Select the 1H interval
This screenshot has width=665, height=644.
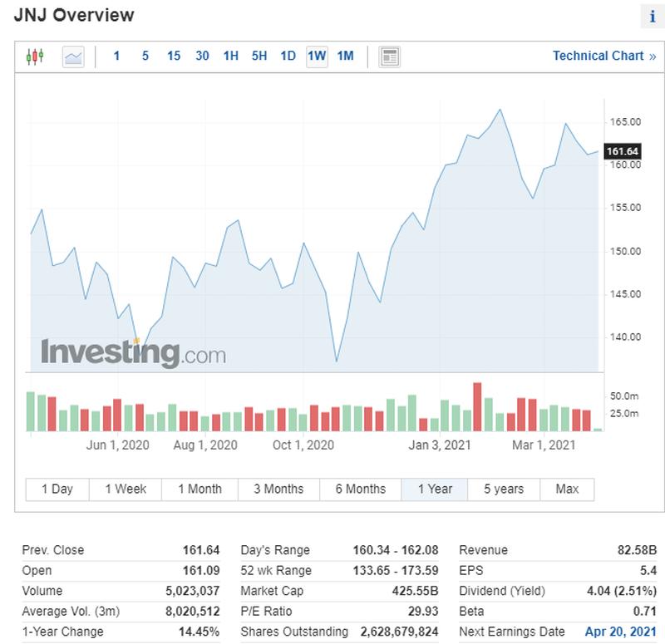click(230, 57)
